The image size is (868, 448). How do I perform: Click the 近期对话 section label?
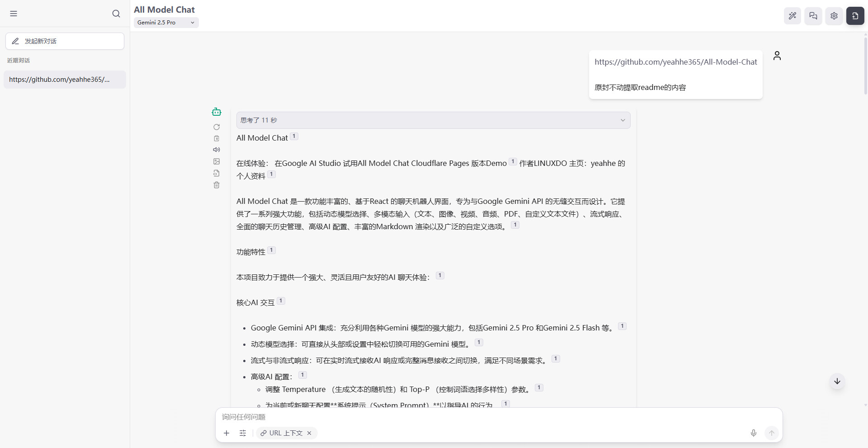(x=19, y=61)
